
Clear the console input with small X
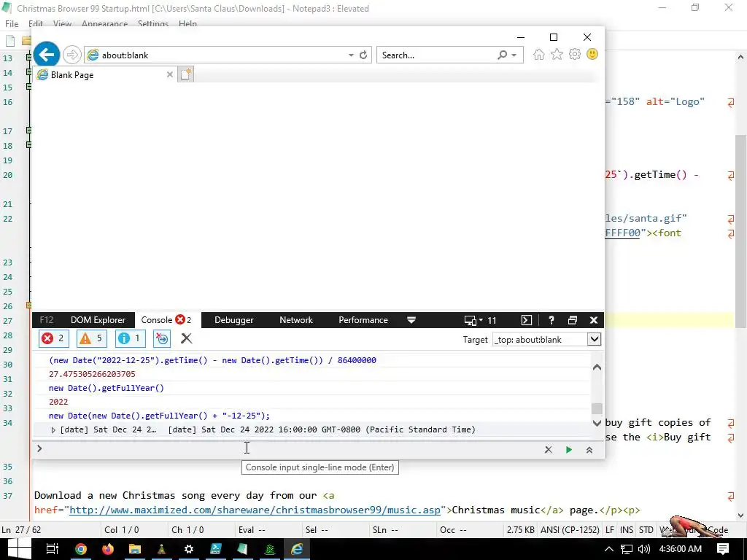click(549, 449)
